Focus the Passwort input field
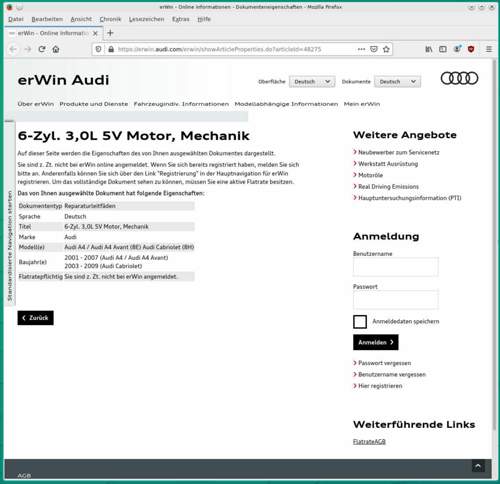This screenshot has height=484, width=500. pyautogui.click(x=396, y=300)
